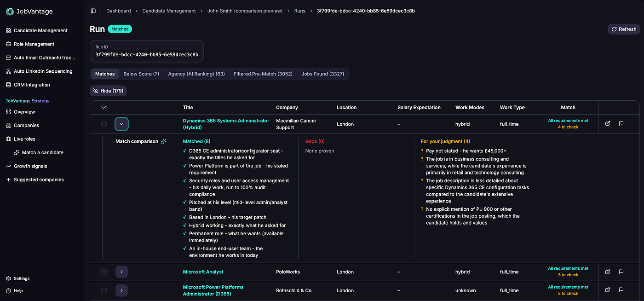Click the Matched status badge
This screenshot has height=301, width=644.
click(x=120, y=29)
